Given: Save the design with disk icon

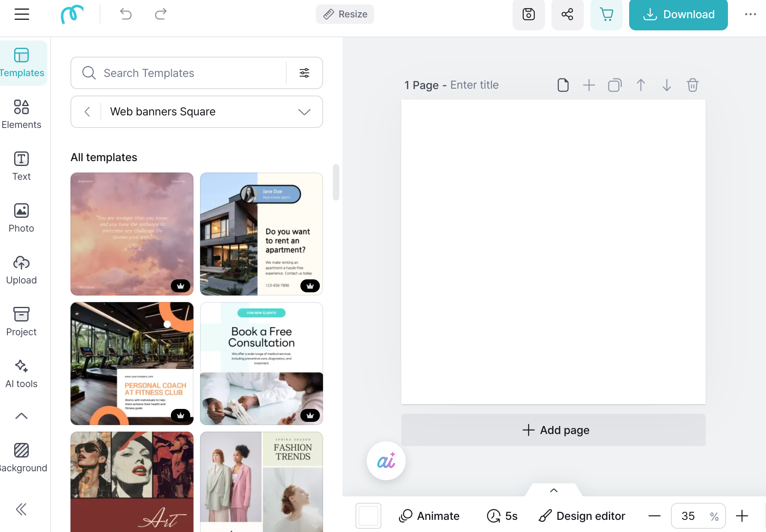Looking at the screenshot, I should 529,14.
